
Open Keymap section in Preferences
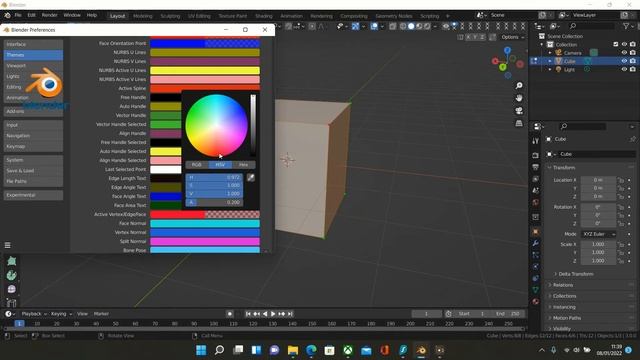point(33,146)
